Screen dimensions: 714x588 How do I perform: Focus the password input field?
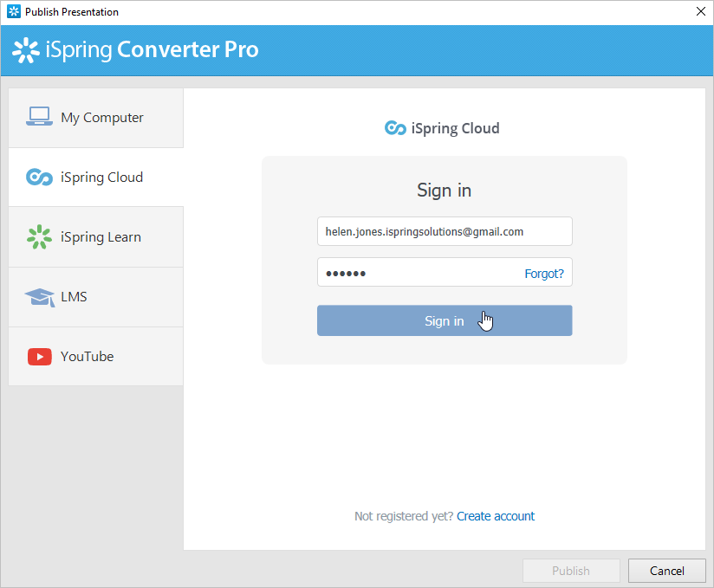click(445, 272)
